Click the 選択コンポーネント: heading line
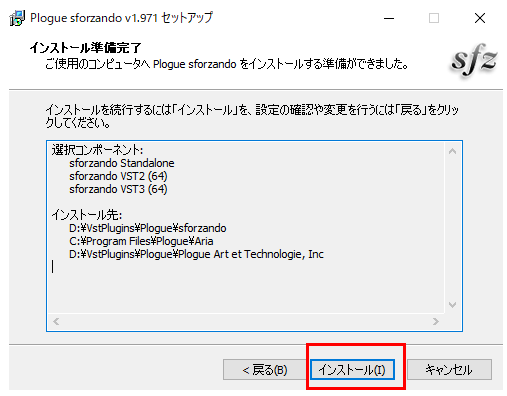 click(97, 150)
